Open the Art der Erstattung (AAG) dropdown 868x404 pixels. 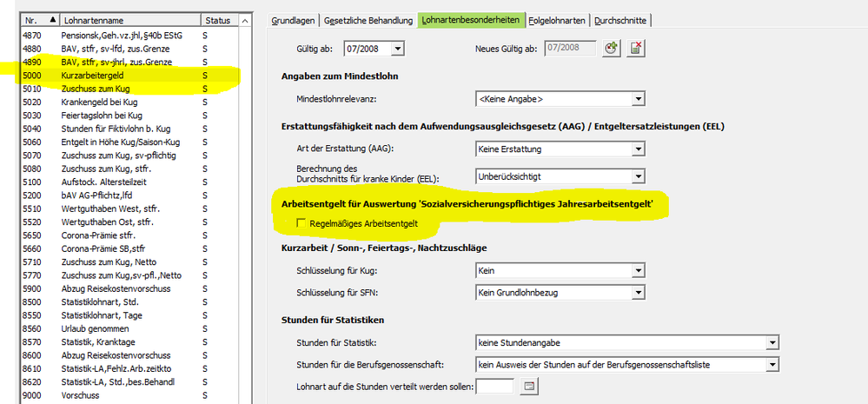(x=637, y=149)
